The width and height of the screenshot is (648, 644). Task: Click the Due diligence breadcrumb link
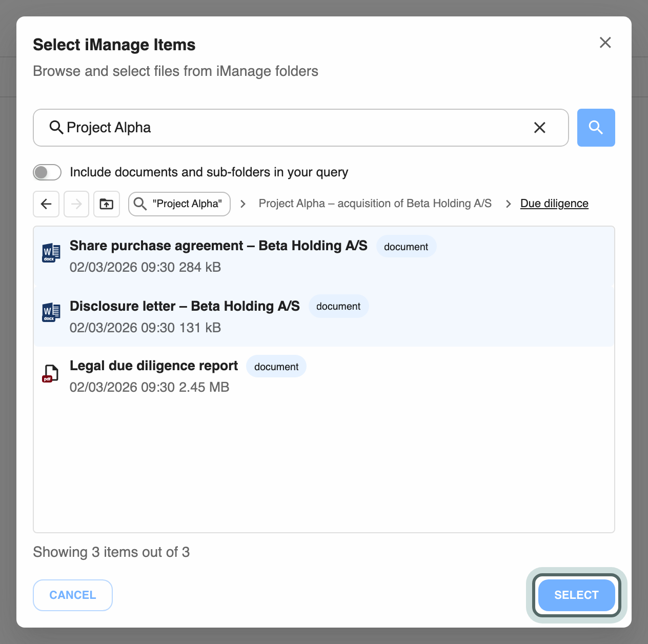(x=554, y=204)
